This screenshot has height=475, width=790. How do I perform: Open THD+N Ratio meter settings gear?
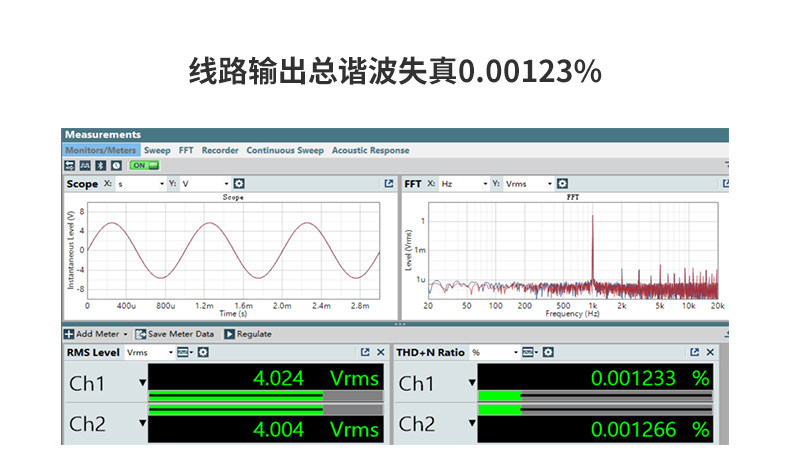[x=548, y=352]
